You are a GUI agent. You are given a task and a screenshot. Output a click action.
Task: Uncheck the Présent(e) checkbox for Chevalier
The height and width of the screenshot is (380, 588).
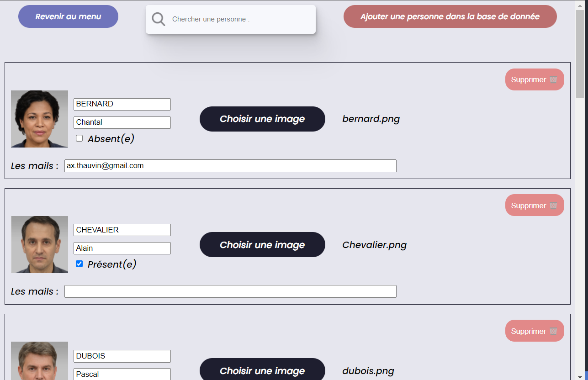(x=79, y=264)
